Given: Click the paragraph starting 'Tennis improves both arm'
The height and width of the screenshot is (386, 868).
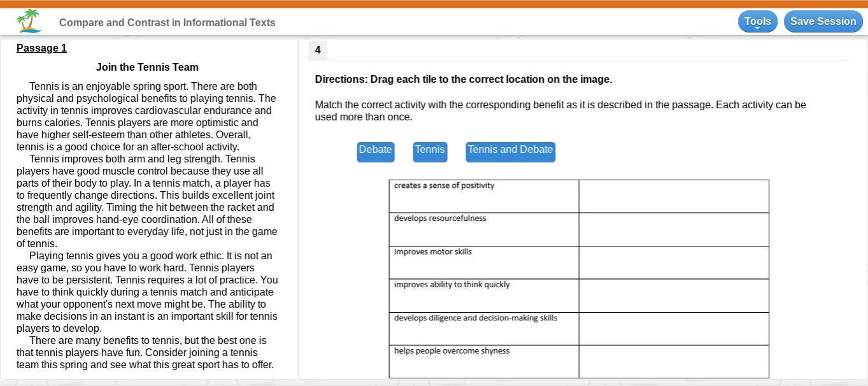Looking at the screenshot, I should tap(146, 201).
